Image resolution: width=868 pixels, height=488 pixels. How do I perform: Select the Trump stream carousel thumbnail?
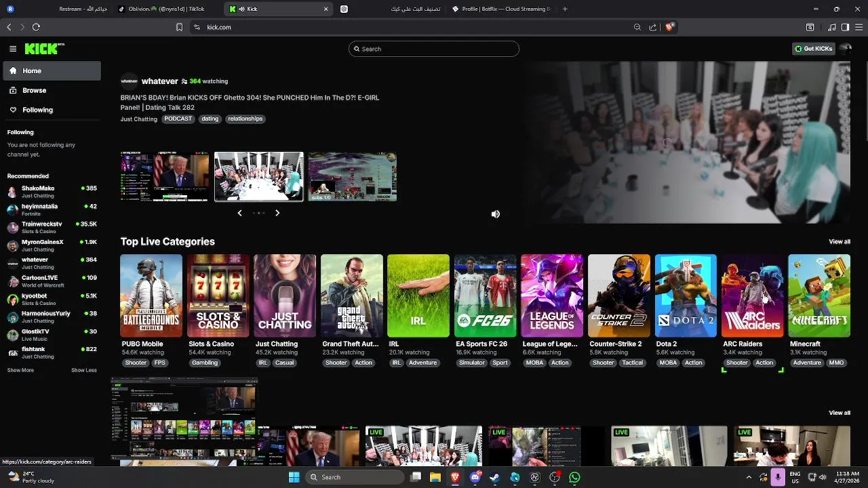click(x=165, y=176)
